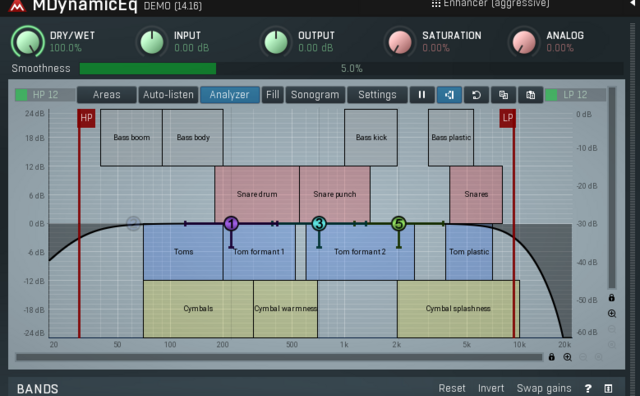Click the Analog knob
Viewport: 640px width, 396px height.
(524, 41)
